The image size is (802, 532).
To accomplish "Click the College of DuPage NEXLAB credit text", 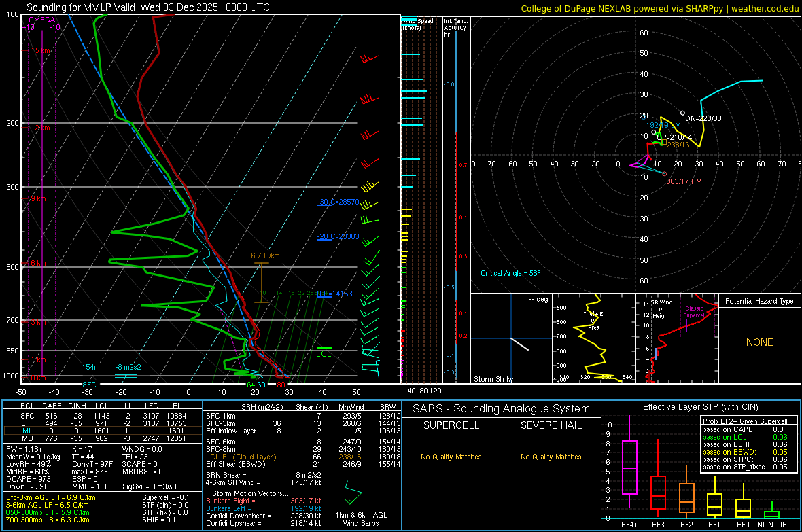I will coord(659,8).
